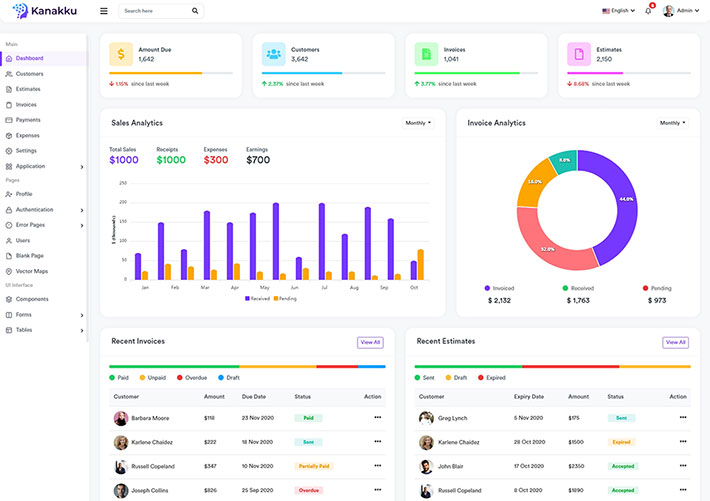Image resolution: width=710 pixels, height=501 pixels.
Task: Click the Amount Due dollar icon
Action: tap(121, 54)
